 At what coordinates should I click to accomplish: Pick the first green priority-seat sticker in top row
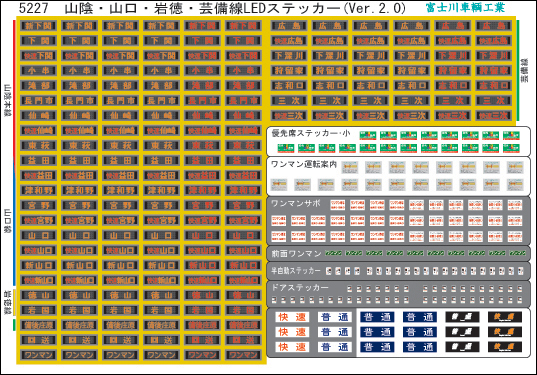point(368,136)
